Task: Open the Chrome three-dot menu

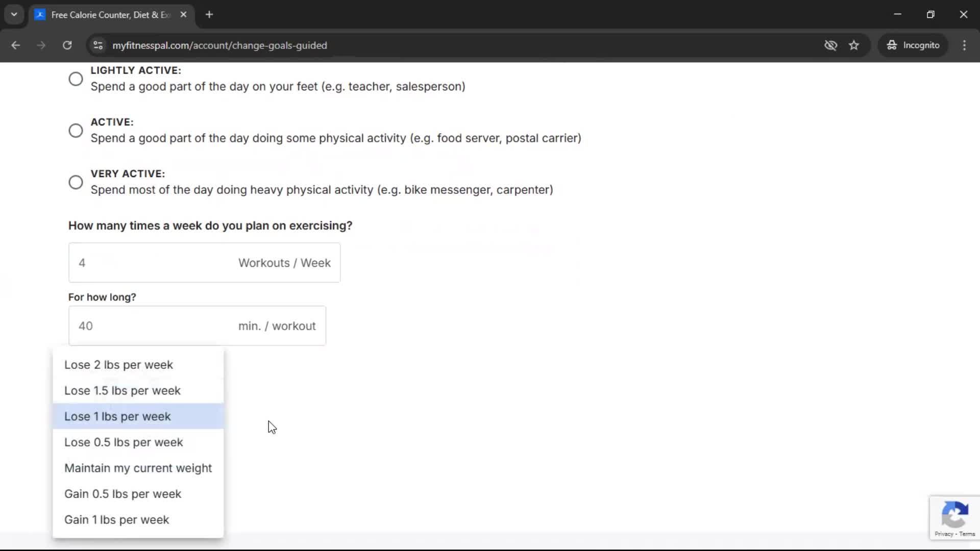Action: [964, 45]
